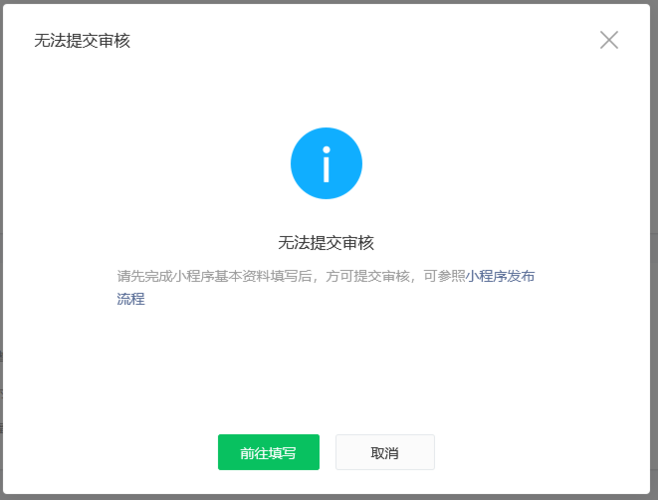Click the dialog header title 无法提交审核
658x500 pixels.
[82, 41]
